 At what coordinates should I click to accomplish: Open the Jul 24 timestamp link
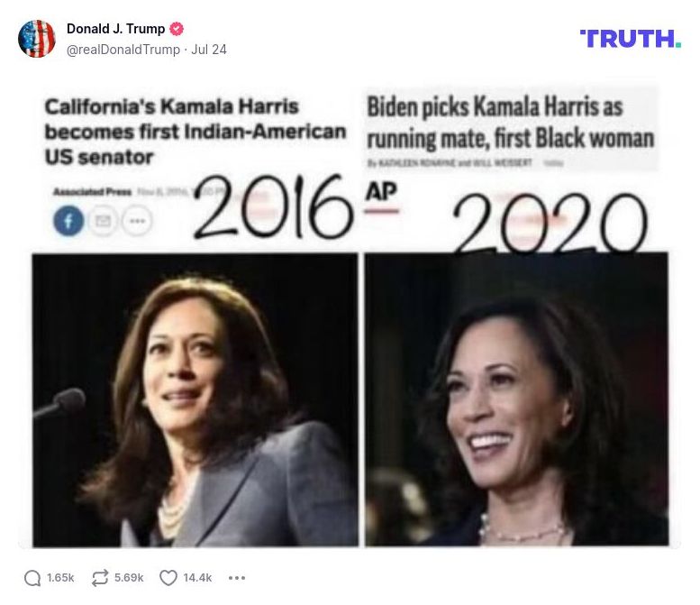209,50
